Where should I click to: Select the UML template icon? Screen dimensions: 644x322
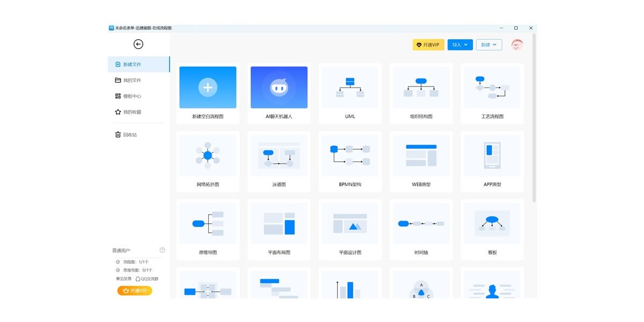point(350,87)
